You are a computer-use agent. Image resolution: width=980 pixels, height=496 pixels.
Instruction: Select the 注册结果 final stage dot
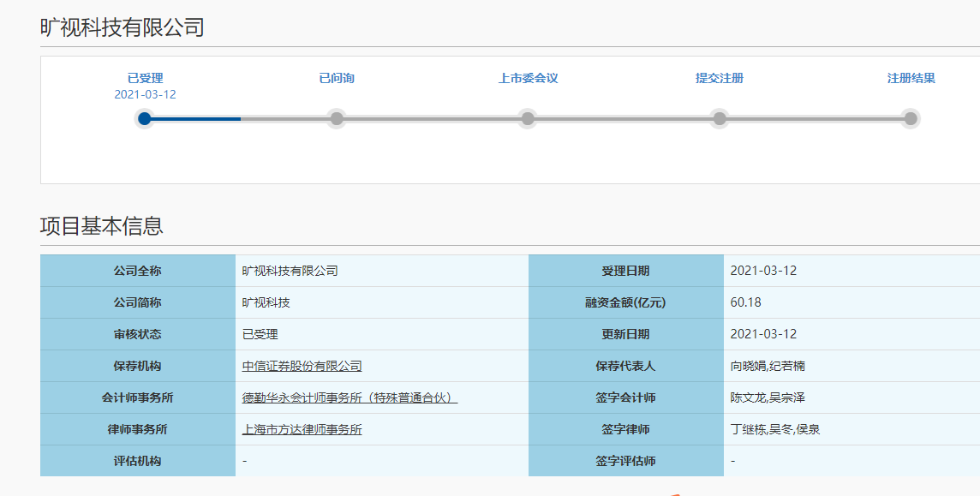pos(911,118)
